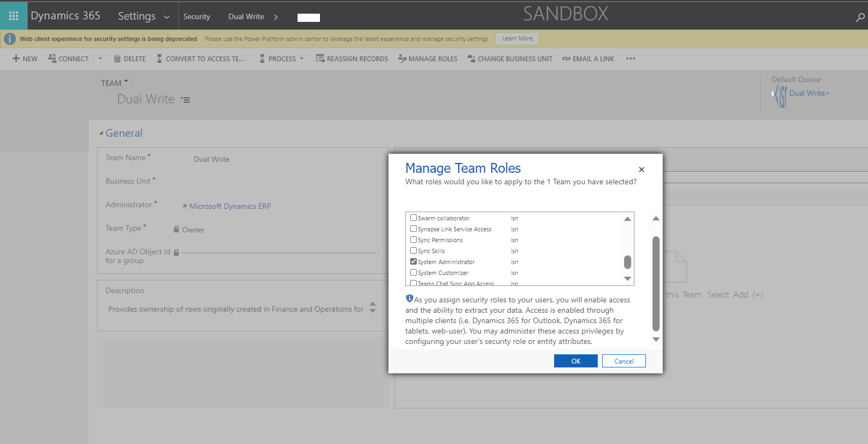Open the more commands ellipsis
Viewport: 868px width, 444px height.
pyautogui.click(x=630, y=59)
